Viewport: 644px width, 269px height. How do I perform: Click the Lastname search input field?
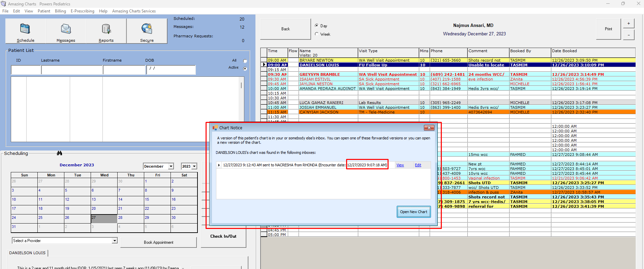pyautogui.click(x=72, y=70)
